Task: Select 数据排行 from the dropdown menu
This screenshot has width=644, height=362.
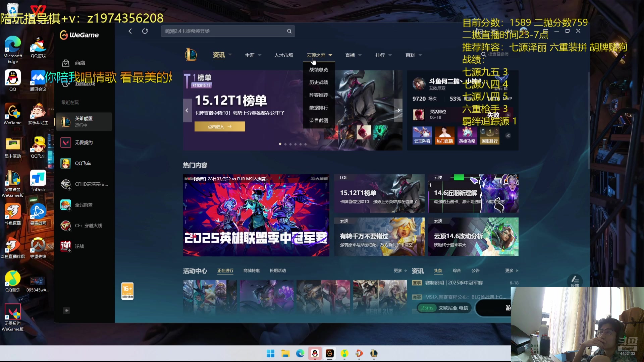Action: point(319,108)
